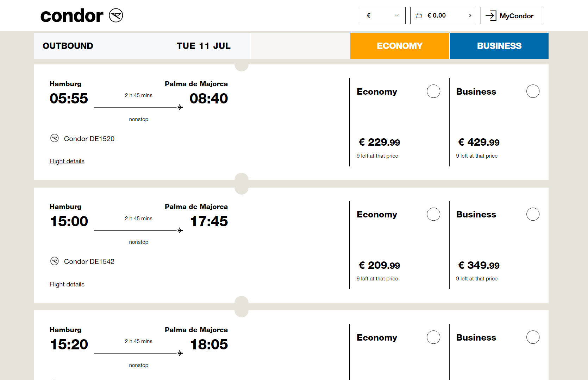The image size is (588, 380).
Task: Switch to the blue BUSINESS tab
Action: click(499, 46)
